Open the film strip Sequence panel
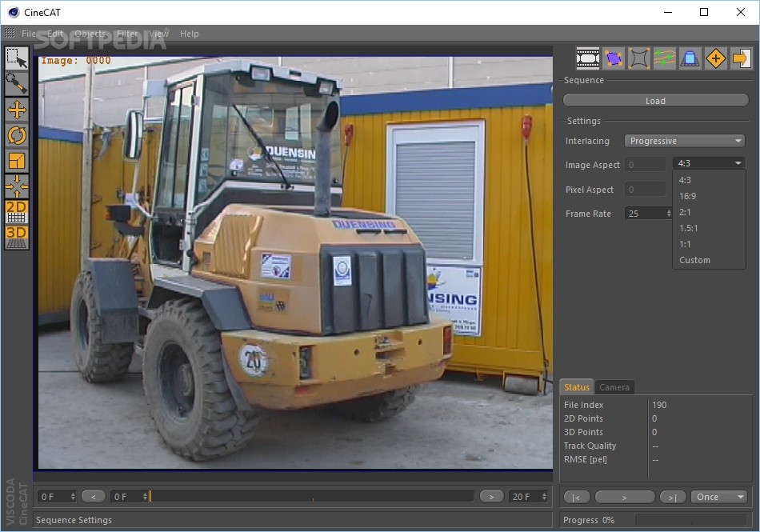The width and height of the screenshot is (760, 532). coord(588,58)
